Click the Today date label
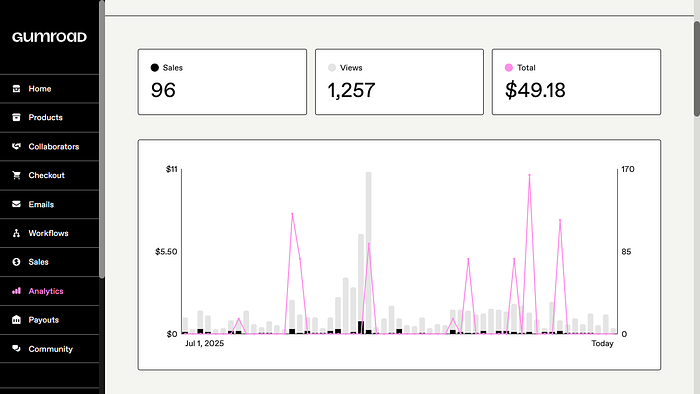 [x=602, y=343]
